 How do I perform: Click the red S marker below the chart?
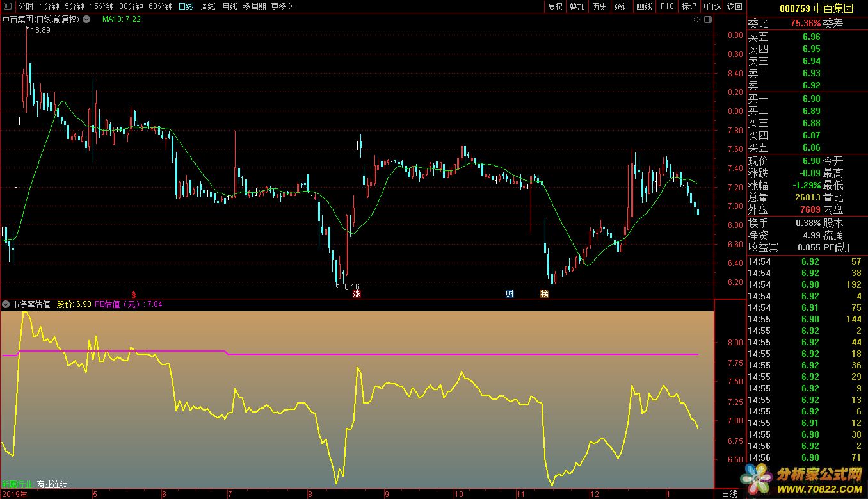click(x=134, y=294)
